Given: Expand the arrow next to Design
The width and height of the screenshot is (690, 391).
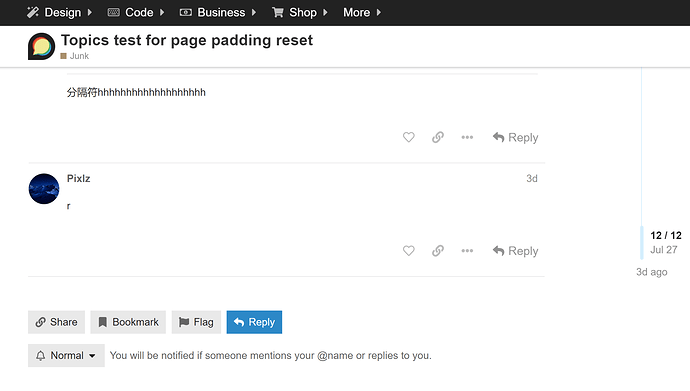Looking at the screenshot, I should (x=90, y=12).
